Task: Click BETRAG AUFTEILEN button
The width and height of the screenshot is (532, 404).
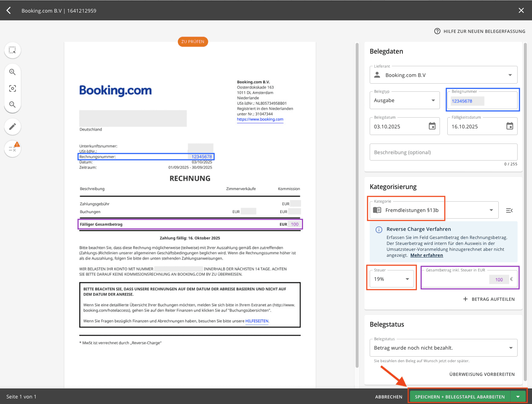Action: pyautogui.click(x=489, y=299)
